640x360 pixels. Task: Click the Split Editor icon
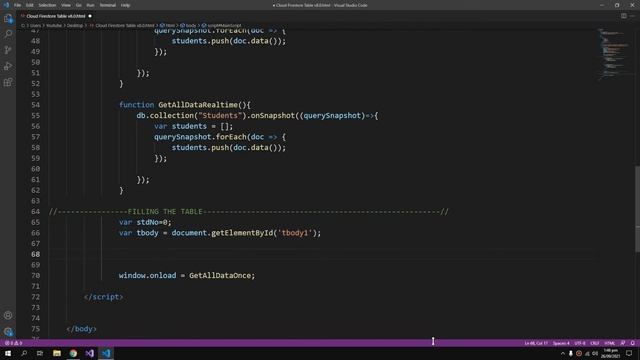tap(624, 16)
